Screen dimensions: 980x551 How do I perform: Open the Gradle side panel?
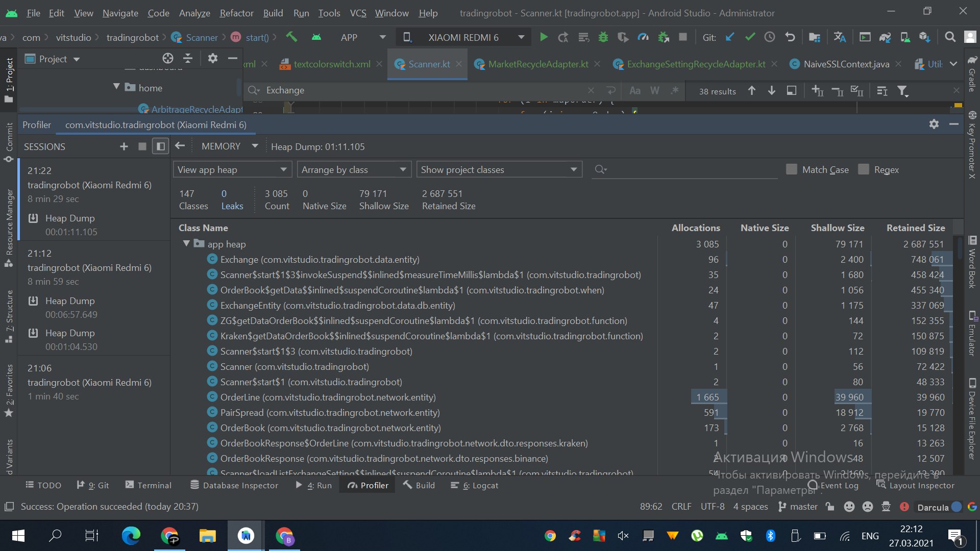(972, 73)
